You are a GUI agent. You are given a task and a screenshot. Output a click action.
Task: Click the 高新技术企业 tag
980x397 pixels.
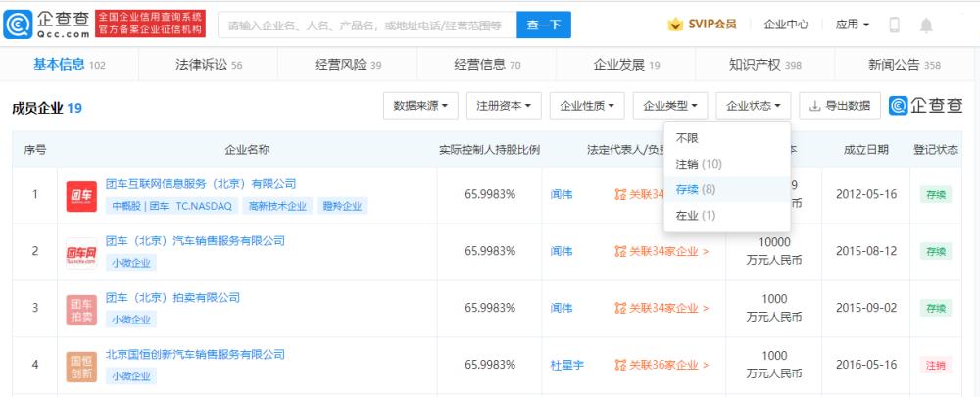[x=277, y=206]
